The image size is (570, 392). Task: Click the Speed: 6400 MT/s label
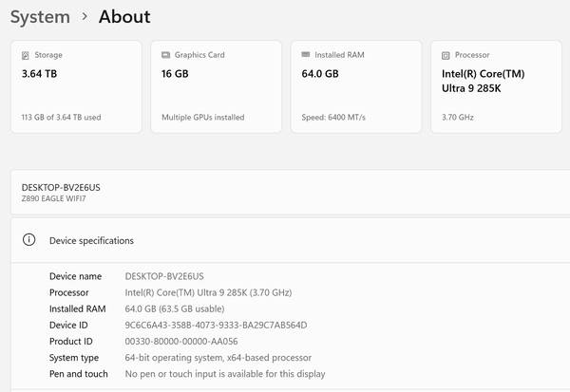[x=334, y=118]
